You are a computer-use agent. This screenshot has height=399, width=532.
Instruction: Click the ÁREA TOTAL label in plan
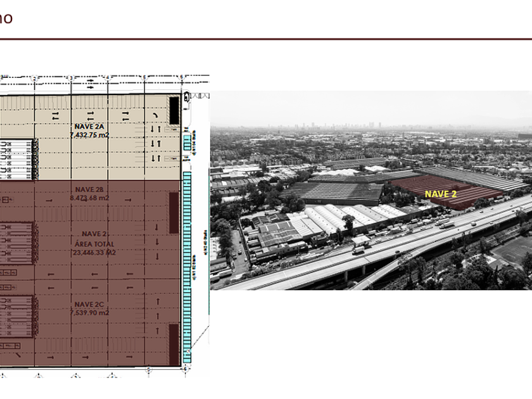pyautogui.click(x=89, y=243)
